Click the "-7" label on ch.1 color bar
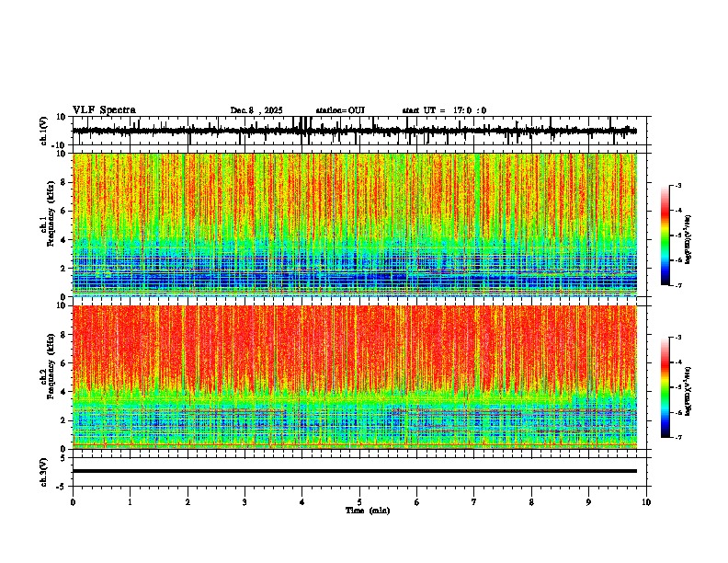Viewport: 728px width, 563px height. [678, 285]
